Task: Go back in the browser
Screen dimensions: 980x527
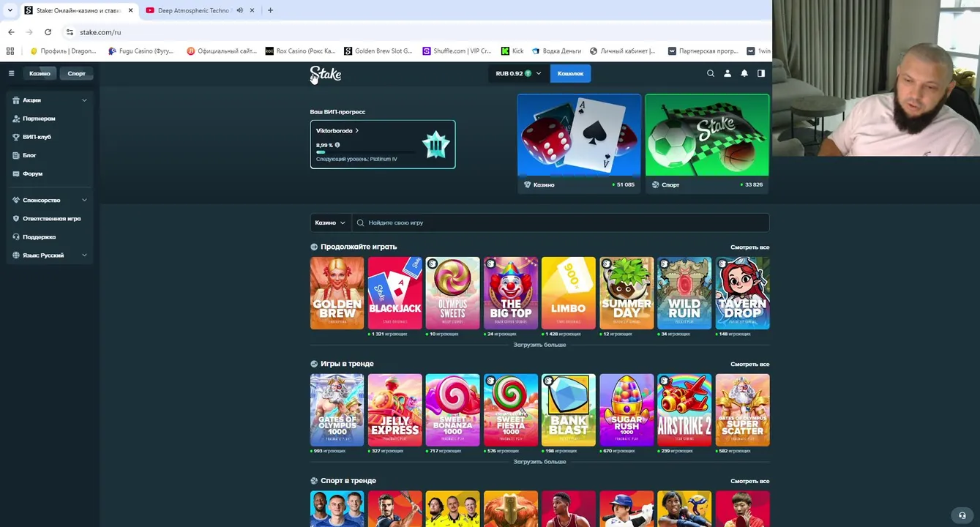Action: tap(11, 32)
